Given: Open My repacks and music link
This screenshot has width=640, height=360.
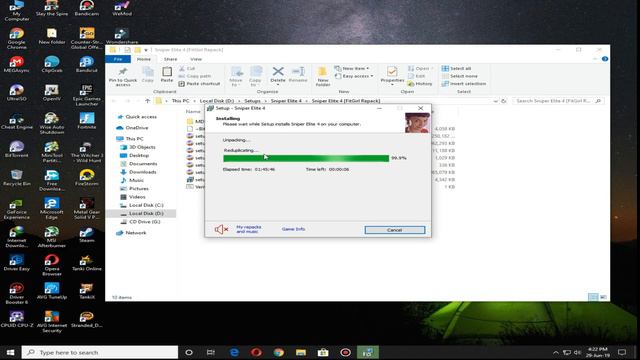Looking at the screenshot, I should [x=249, y=229].
